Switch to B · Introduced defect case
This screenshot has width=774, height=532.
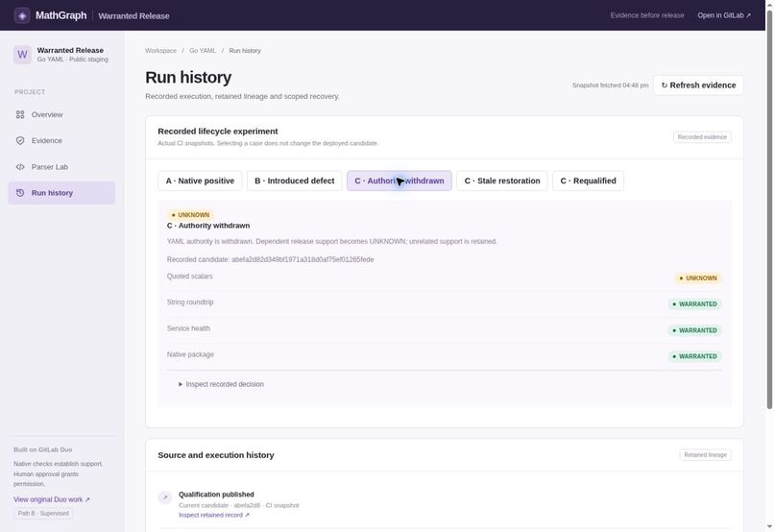click(x=294, y=181)
